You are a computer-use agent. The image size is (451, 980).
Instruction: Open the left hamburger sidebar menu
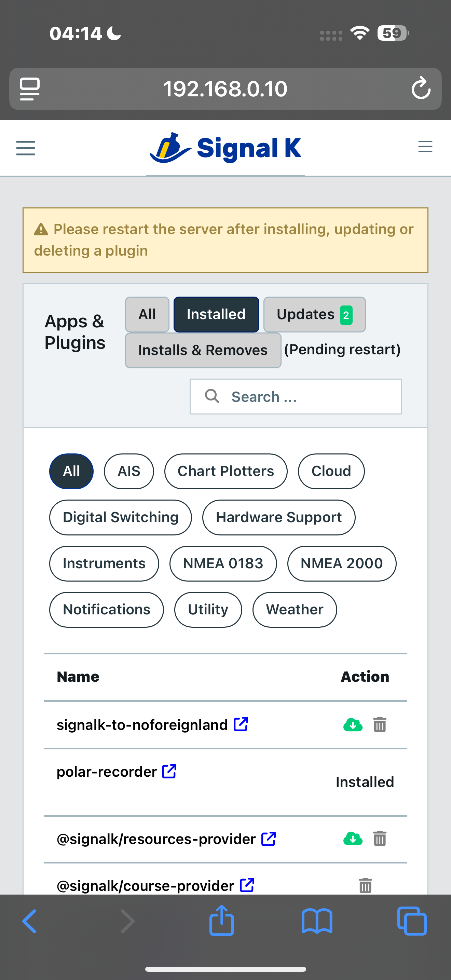tap(26, 148)
